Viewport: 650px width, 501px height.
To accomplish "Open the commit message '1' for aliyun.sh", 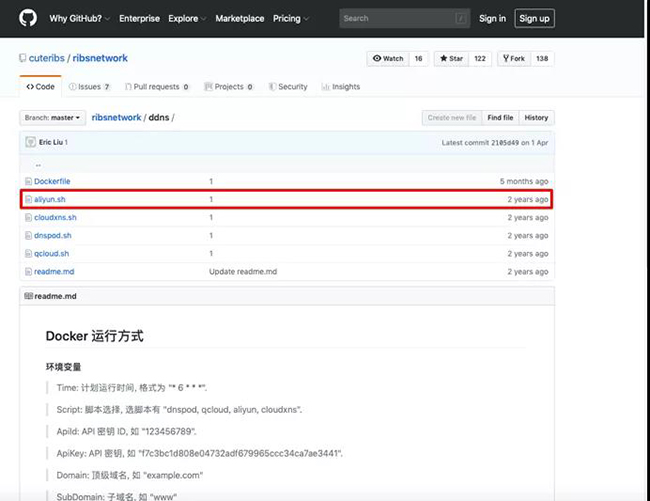I will coord(211,199).
